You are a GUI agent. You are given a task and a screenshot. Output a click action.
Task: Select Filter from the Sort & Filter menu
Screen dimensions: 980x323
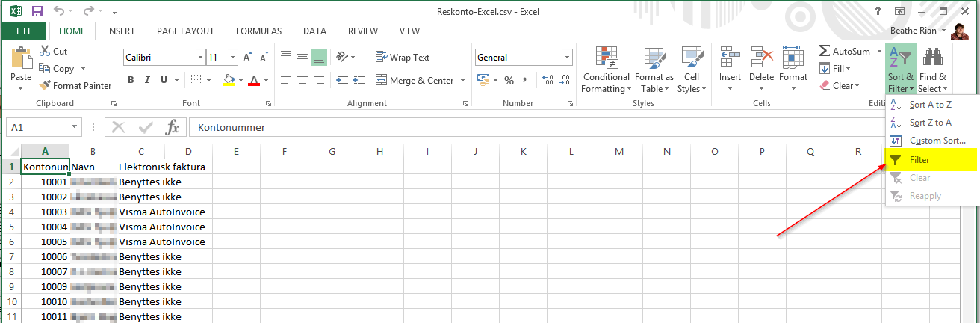point(919,160)
